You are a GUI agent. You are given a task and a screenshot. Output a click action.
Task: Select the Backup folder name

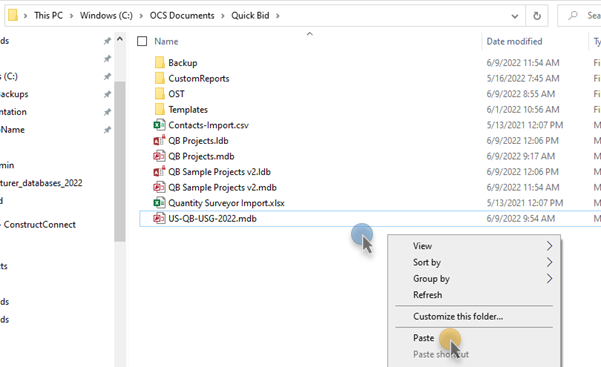tap(183, 63)
